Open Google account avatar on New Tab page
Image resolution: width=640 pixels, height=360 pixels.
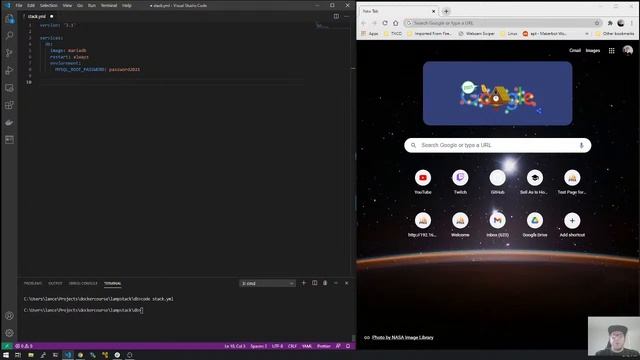pyautogui.click(x=628, y=51)
